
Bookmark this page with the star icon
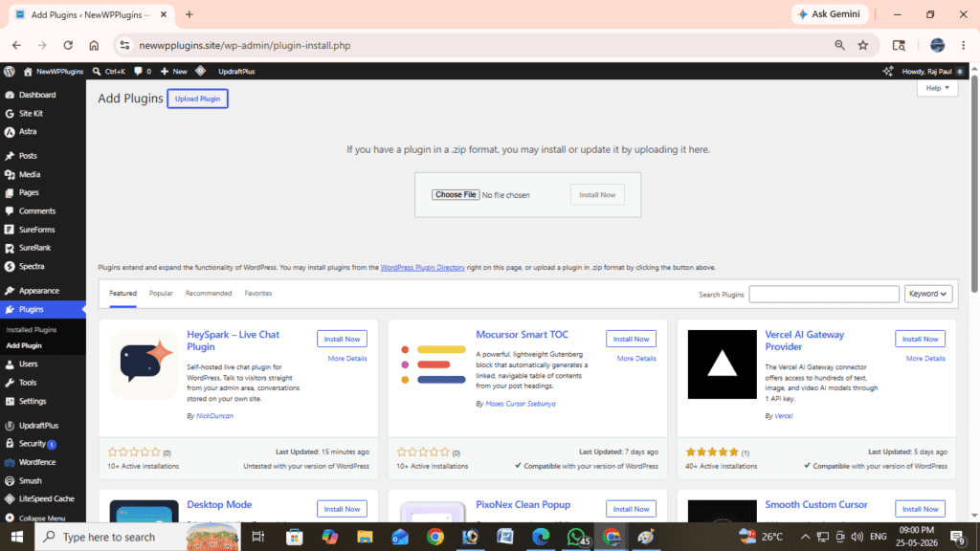[863, 45]
